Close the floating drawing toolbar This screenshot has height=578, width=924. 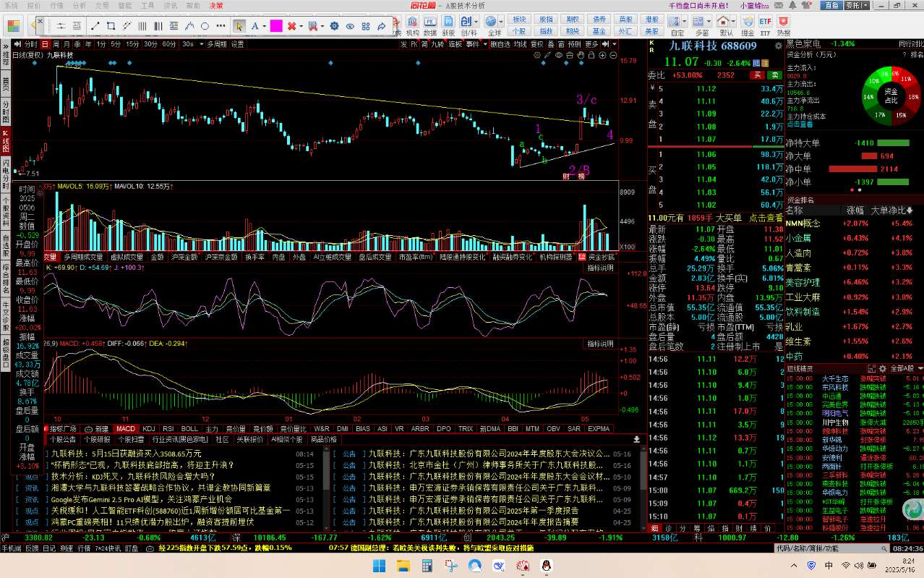point(40,21)
